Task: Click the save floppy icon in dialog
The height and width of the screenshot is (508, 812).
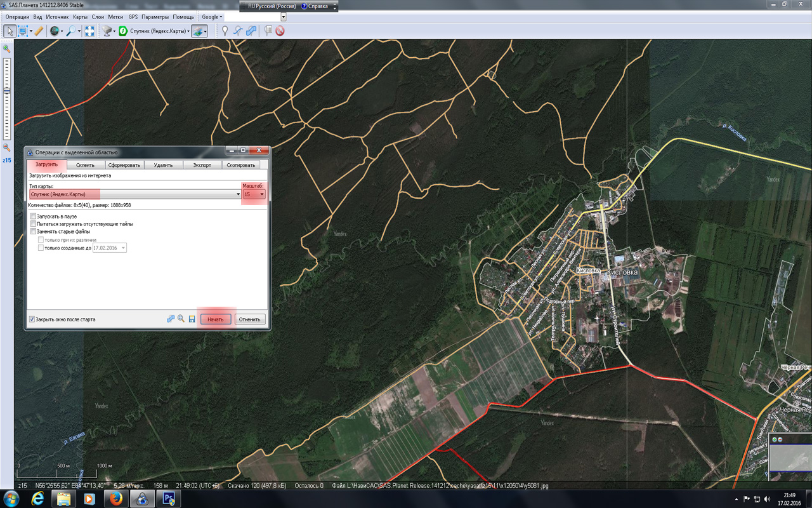Action: coord(192,319)
